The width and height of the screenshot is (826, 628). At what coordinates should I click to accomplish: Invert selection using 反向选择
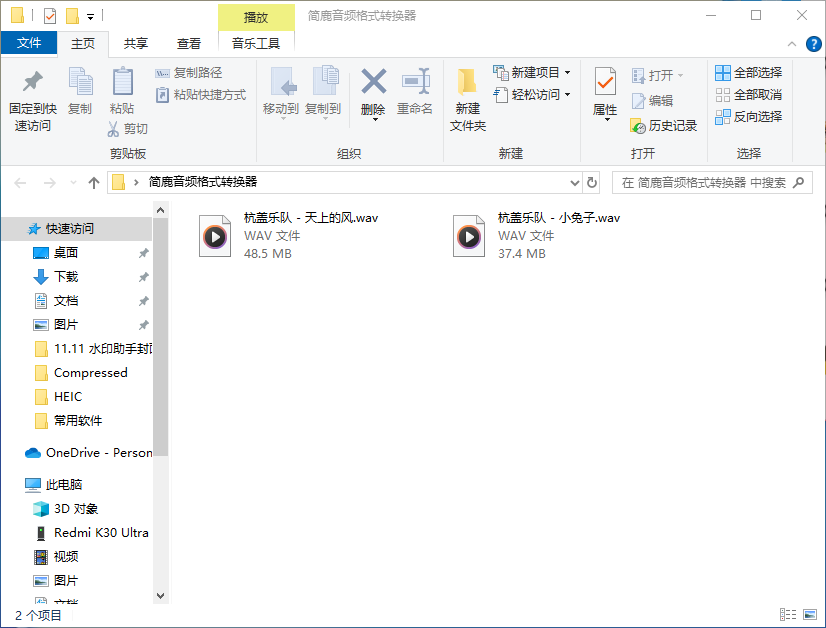[748, 117]
